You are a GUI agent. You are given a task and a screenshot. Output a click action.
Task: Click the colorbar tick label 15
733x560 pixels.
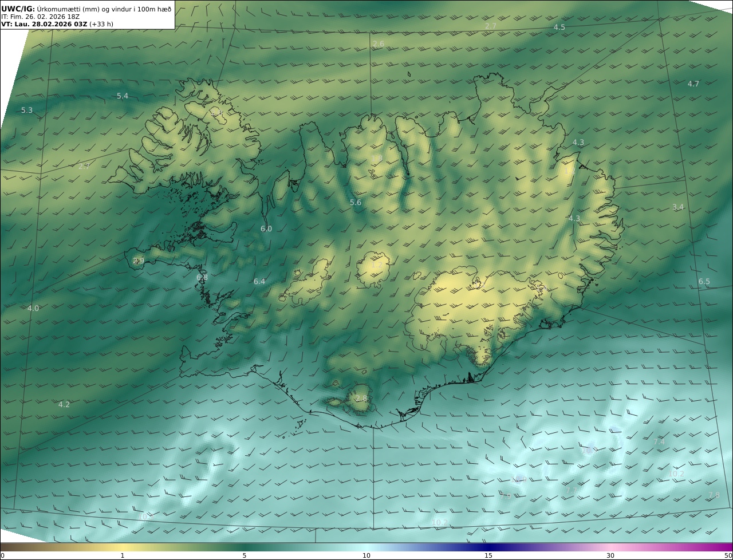(x=488, y=555)
